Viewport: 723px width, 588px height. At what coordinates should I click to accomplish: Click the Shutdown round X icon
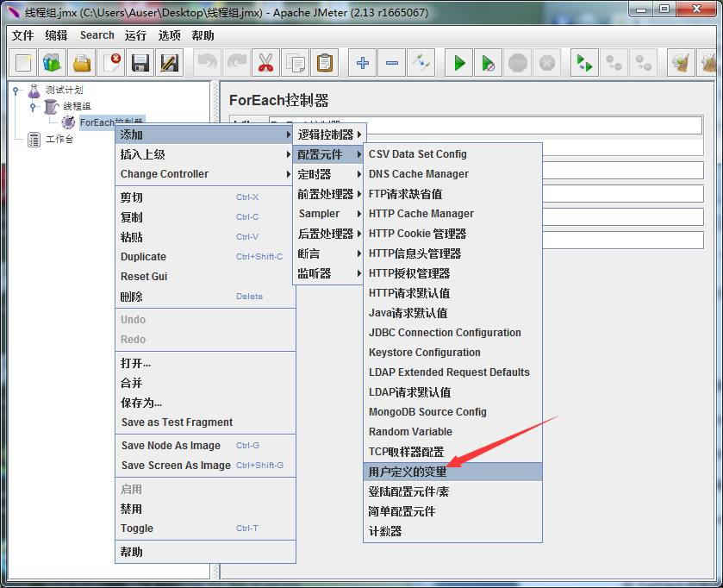click(x=547, y=63)
